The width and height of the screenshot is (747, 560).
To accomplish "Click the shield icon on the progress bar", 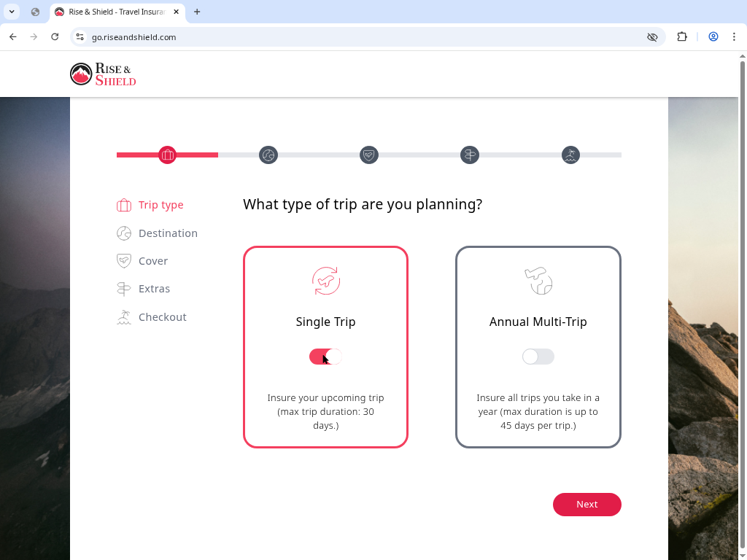I will point(368,155).
